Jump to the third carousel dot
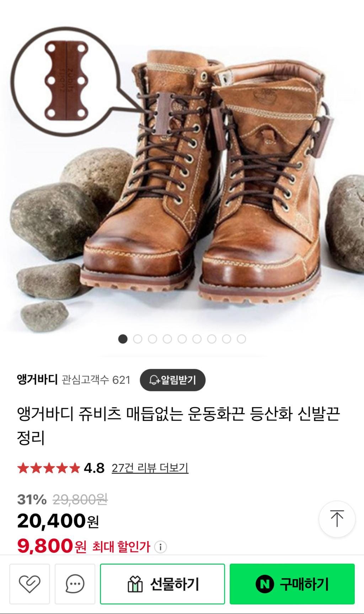The height and width of the screenshot is (614, 364). click(152, 339)
